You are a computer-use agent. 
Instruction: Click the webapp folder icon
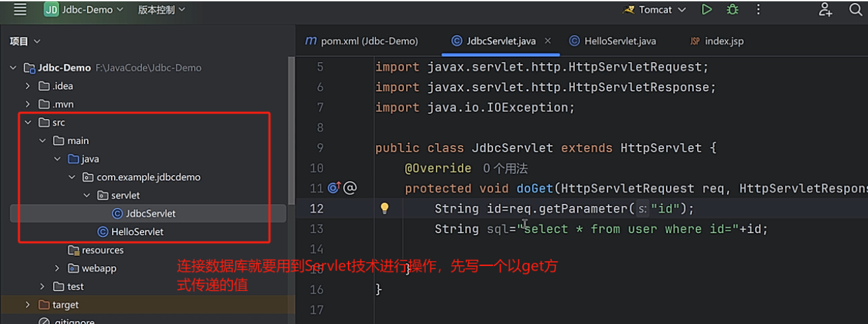point(74,269)
